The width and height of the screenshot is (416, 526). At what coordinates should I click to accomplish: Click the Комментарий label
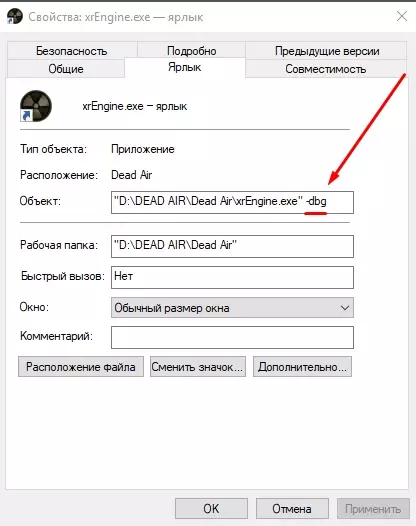[x=56, y=336]
